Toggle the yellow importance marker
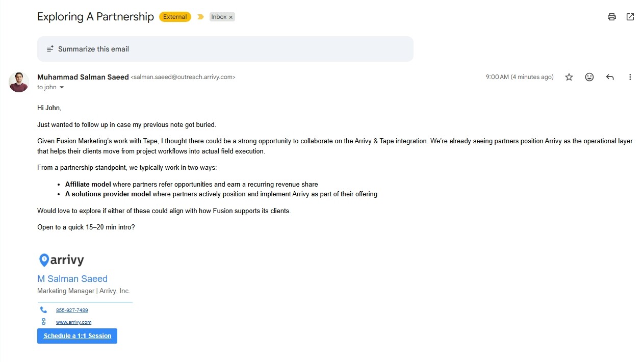Screen dimensions: 644x362 click(x=200, y=17)
